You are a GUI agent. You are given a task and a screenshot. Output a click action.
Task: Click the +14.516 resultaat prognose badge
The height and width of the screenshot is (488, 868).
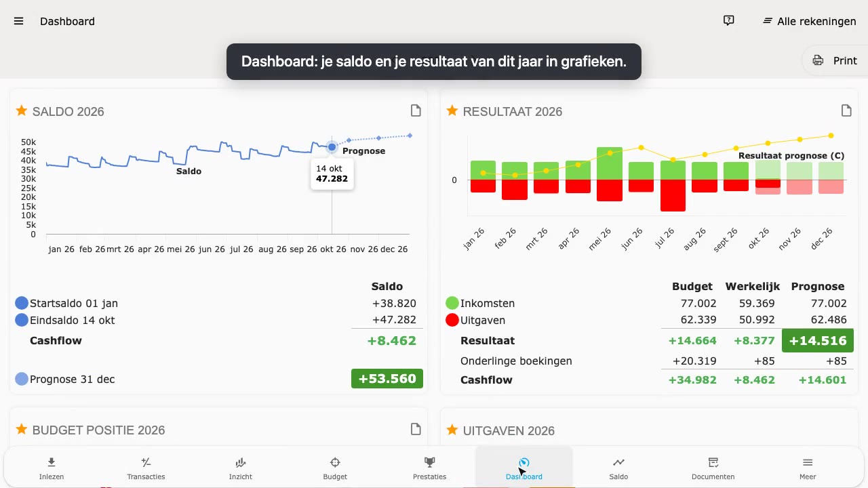pos(818,340)
